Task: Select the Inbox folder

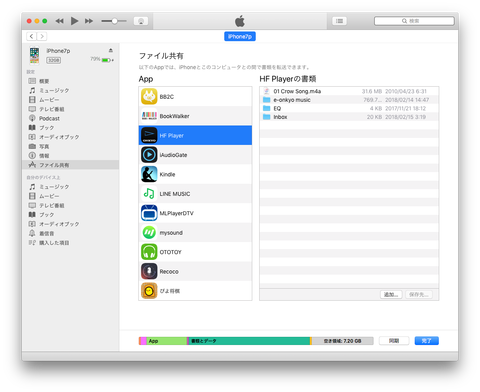Action: pyautogui.click(x=349, y=117)
